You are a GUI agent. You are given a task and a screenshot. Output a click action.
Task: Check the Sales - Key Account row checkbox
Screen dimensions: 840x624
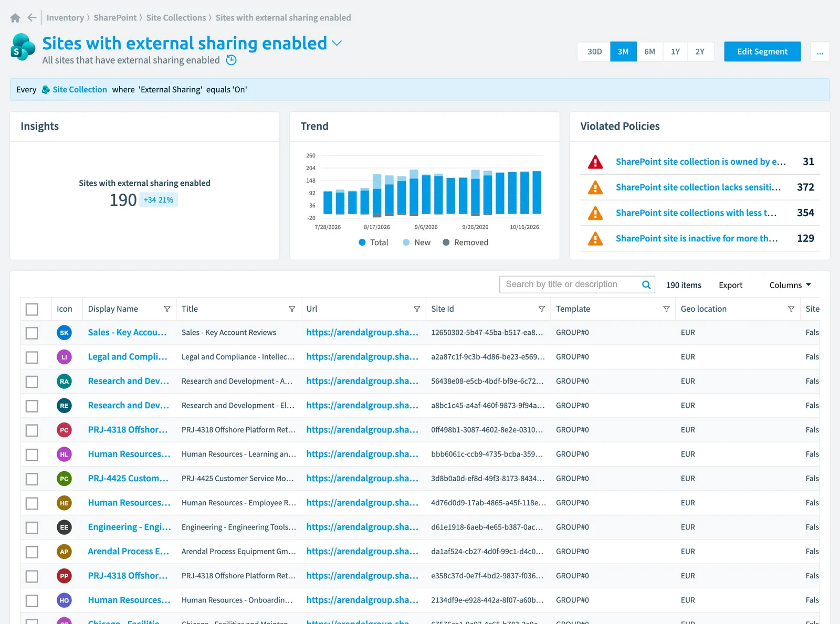32,333
